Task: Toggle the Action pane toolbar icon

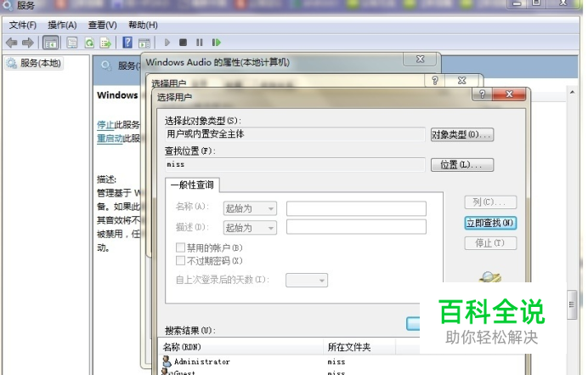Action: [x=144, y=43]
